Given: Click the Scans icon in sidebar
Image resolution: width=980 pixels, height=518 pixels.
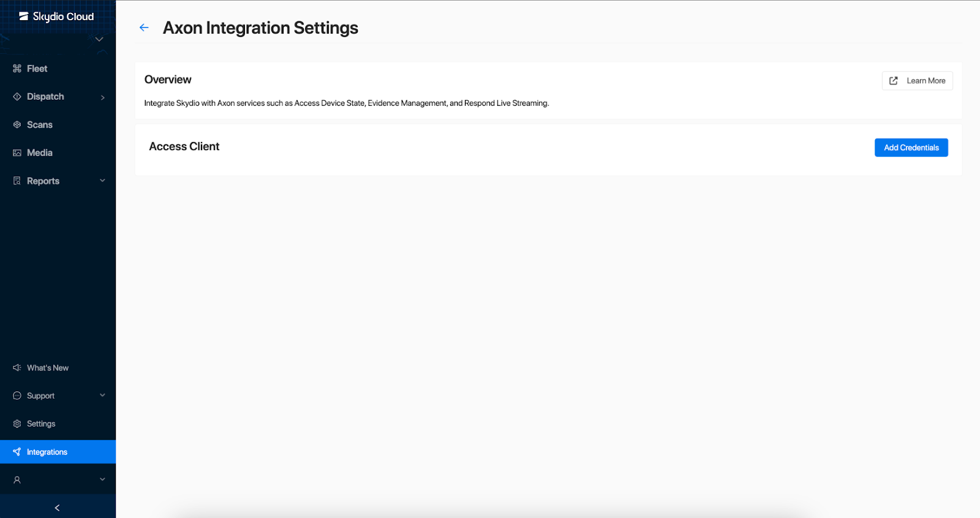Looking at the screenshot, I should point(17,125).
